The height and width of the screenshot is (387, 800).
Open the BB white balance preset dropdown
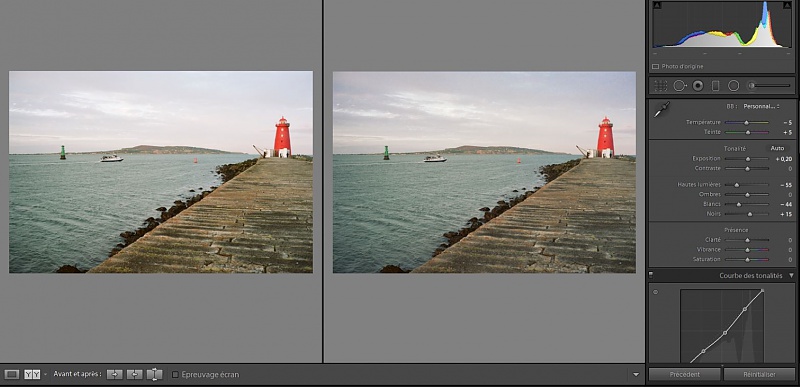761,107
